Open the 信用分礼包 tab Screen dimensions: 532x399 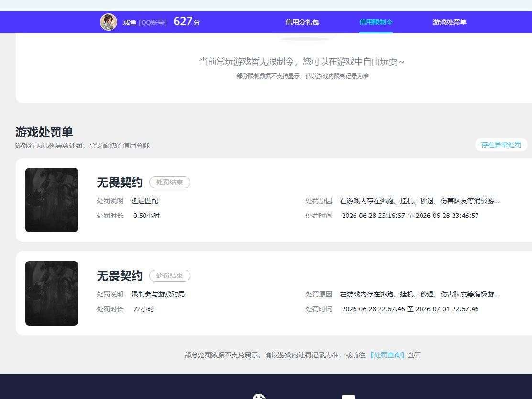[x=302, y=22]
